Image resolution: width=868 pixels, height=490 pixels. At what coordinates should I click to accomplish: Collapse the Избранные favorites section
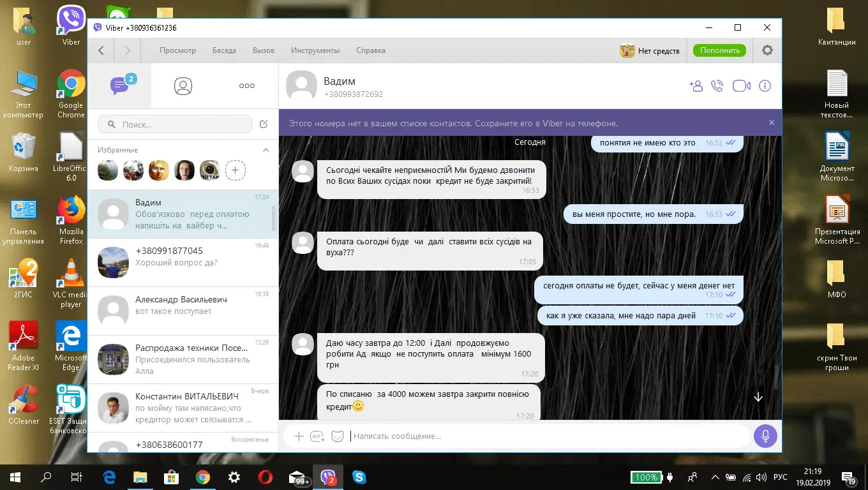pyautogui.click(x=266, y=150)
